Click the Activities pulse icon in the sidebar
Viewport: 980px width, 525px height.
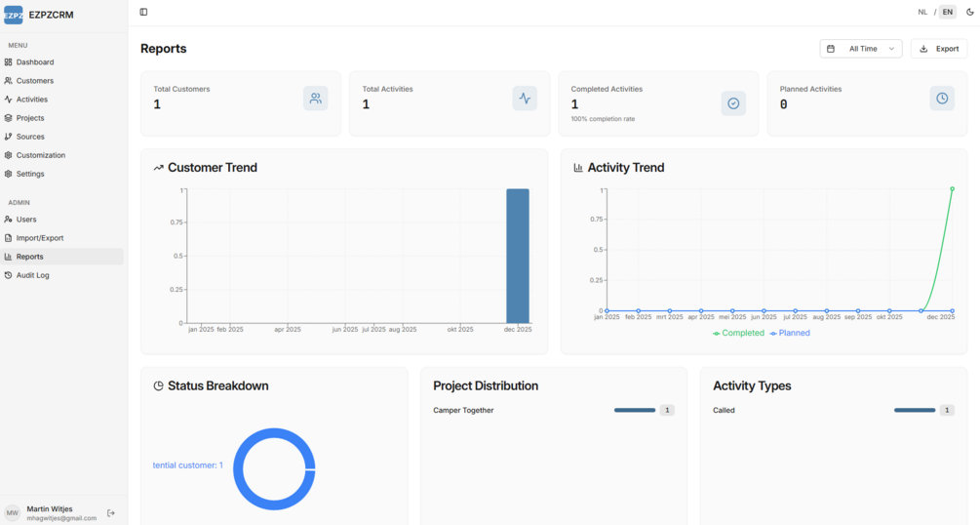point(8,100)
